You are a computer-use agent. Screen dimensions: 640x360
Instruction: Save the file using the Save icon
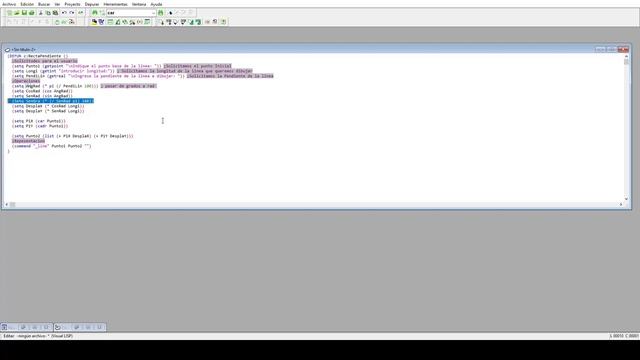24,13
